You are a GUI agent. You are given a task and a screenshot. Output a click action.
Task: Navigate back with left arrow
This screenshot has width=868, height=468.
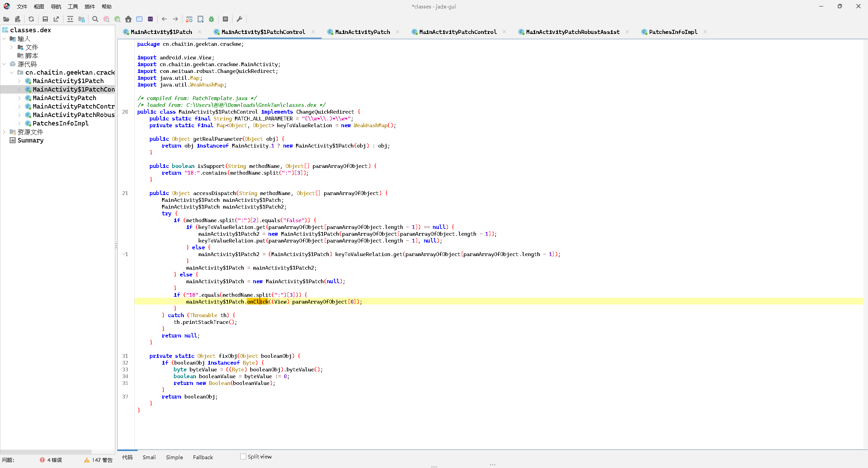pyautogui.click(x=164, y=19)
